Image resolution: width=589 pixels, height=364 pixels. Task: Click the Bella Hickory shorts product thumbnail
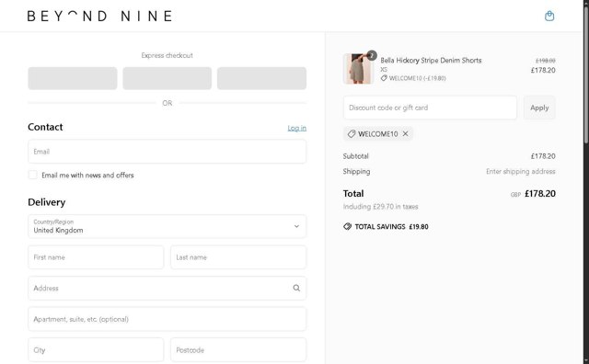coord(358,69)
